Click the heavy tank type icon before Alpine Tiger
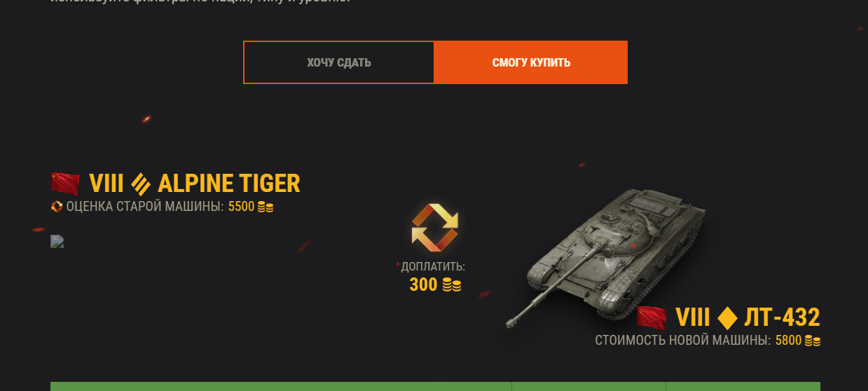 click(141, 184)
